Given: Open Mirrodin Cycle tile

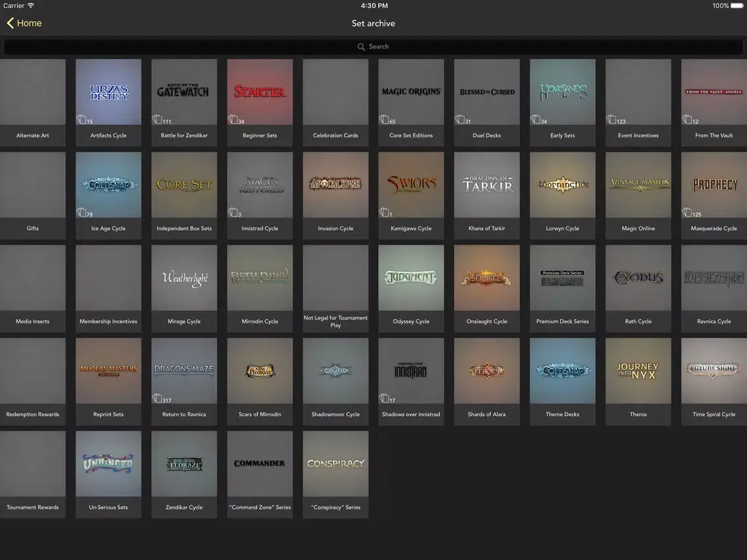Looking at the screenshot, I should tap(260, 289).
